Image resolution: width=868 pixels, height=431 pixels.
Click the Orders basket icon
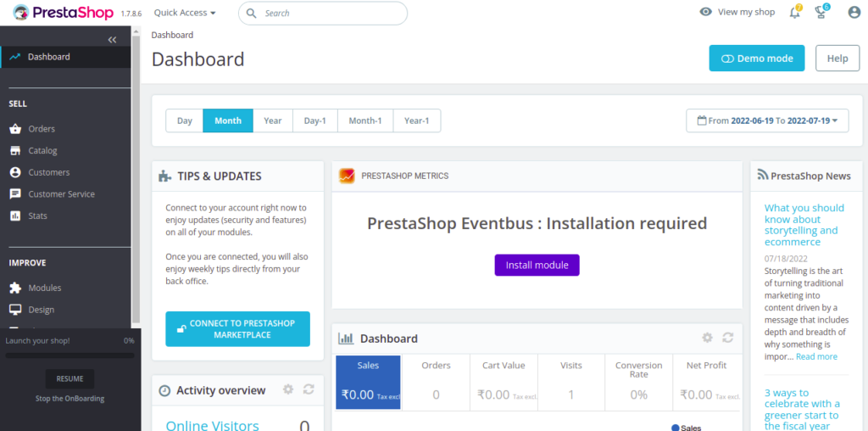coord(15,129)
